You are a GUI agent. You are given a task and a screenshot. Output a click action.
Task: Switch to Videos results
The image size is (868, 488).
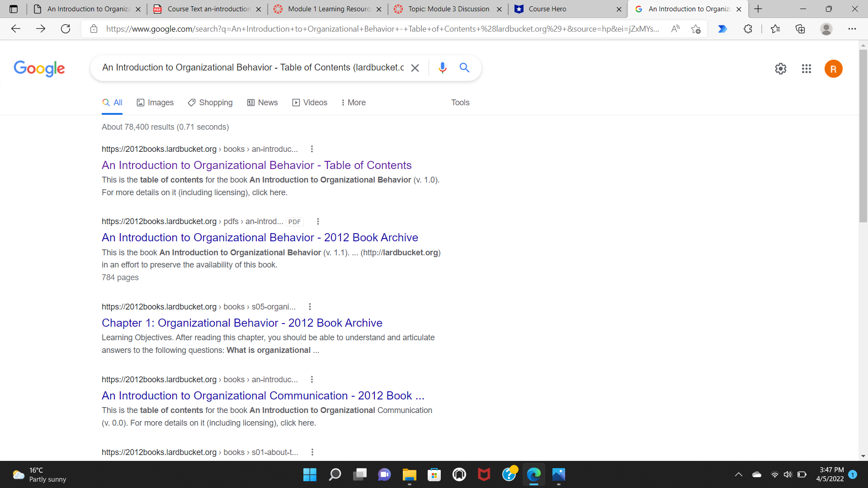click(310, 103)
